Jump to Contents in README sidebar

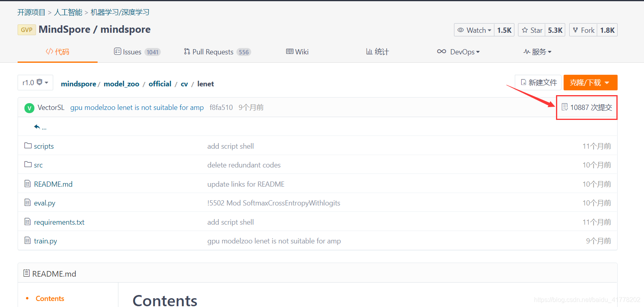(50, 299)
